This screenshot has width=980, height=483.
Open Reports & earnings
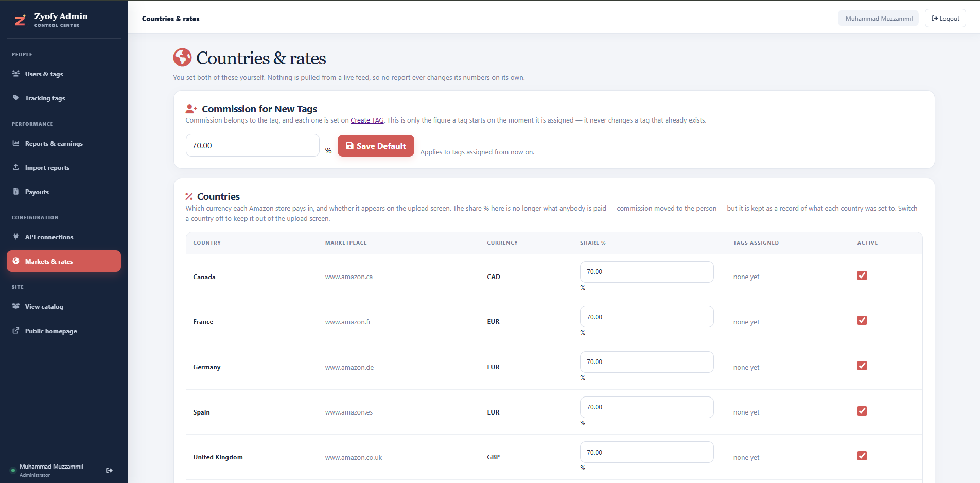pos(64,144)
